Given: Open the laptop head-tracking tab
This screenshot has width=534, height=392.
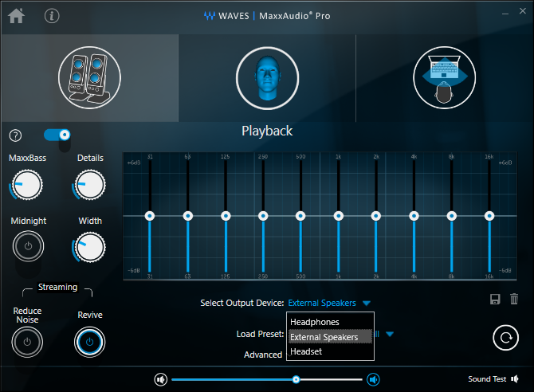Looking at the screenshot, I should pos(445,77).
